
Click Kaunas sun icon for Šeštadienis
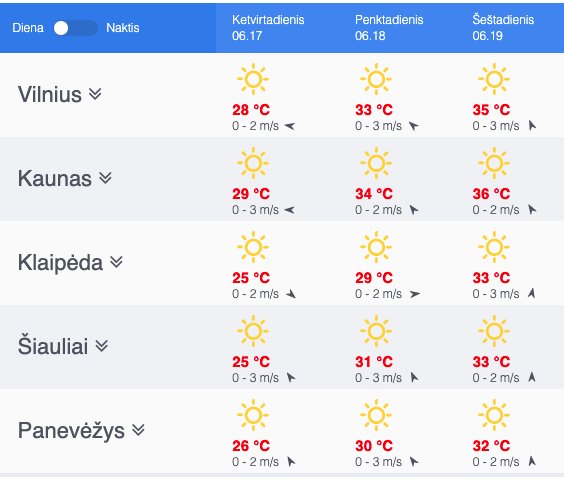click(x=494, y=163)
